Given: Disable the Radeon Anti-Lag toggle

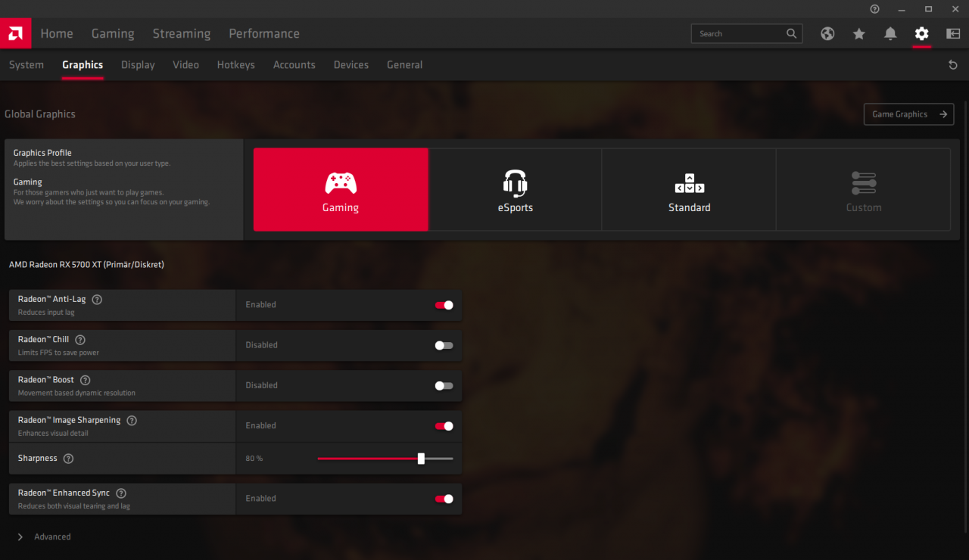Looking at the screenshot, I should (x=444, y=305).
